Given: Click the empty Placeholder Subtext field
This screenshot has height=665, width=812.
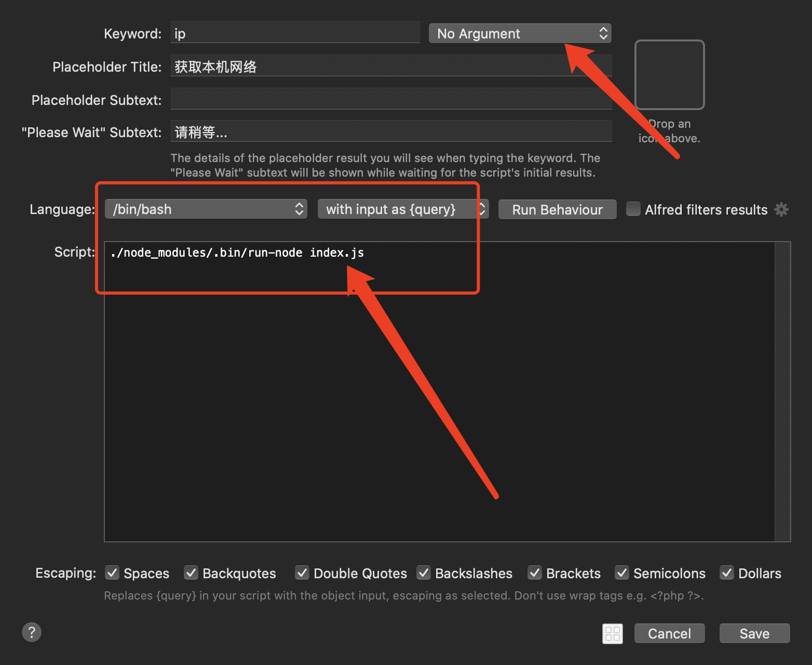Looking at the screenshot, I should click(x=391, y=99).
